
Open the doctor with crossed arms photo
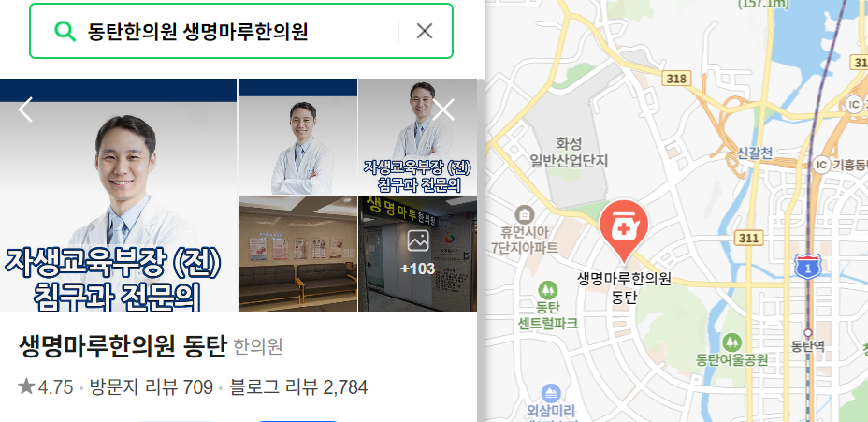(x=297, y=137)
